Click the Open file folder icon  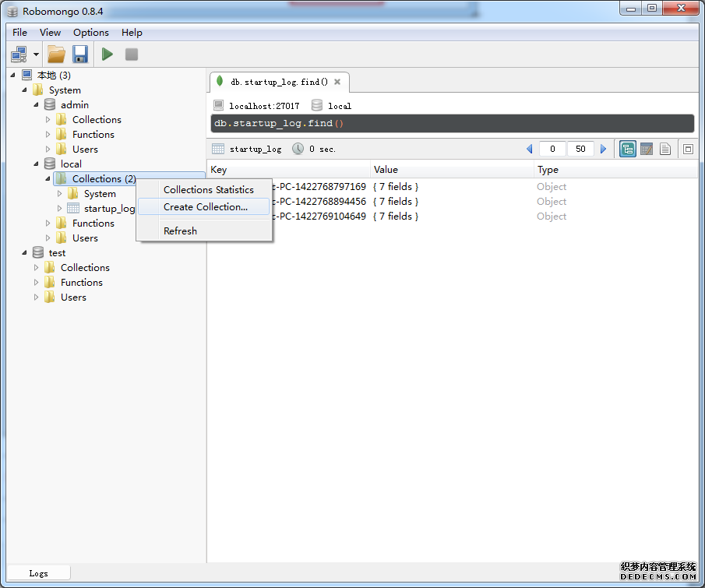coord(56,54)
